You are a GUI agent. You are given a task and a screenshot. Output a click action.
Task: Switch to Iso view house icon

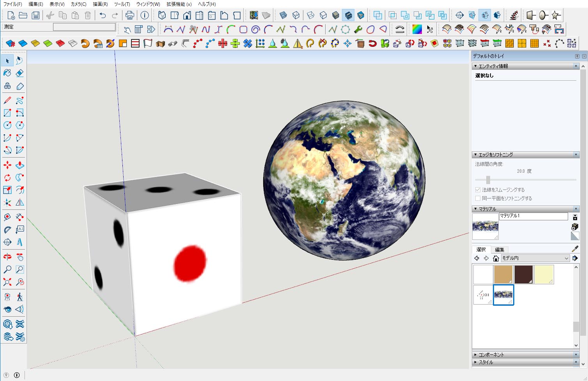(162, 15)
